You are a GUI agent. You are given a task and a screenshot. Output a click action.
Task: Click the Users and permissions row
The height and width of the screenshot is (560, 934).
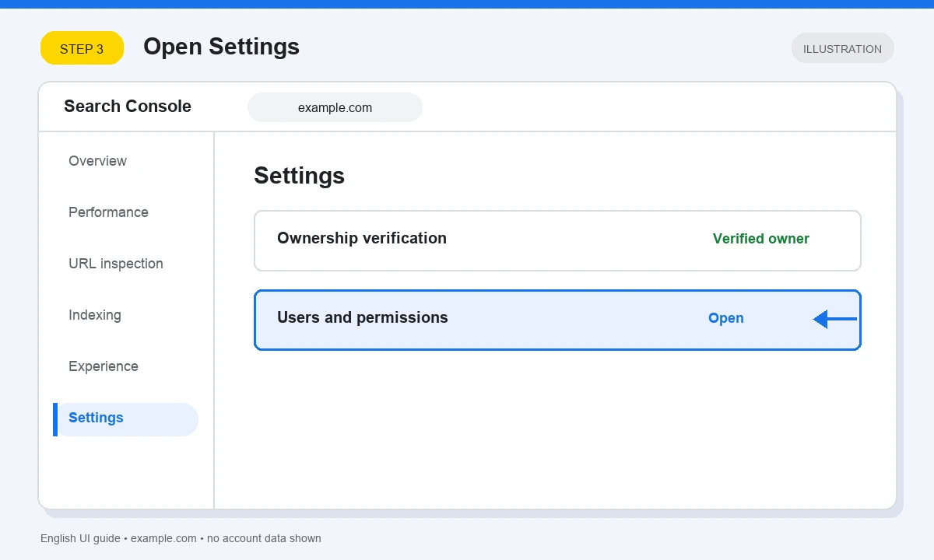pos(557,320)
